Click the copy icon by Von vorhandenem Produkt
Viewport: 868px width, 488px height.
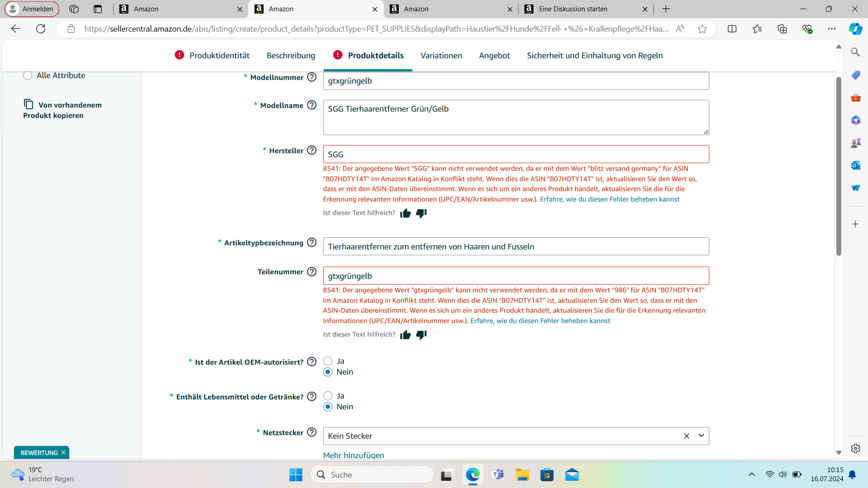pyautogui.click(x=28, y=104)
